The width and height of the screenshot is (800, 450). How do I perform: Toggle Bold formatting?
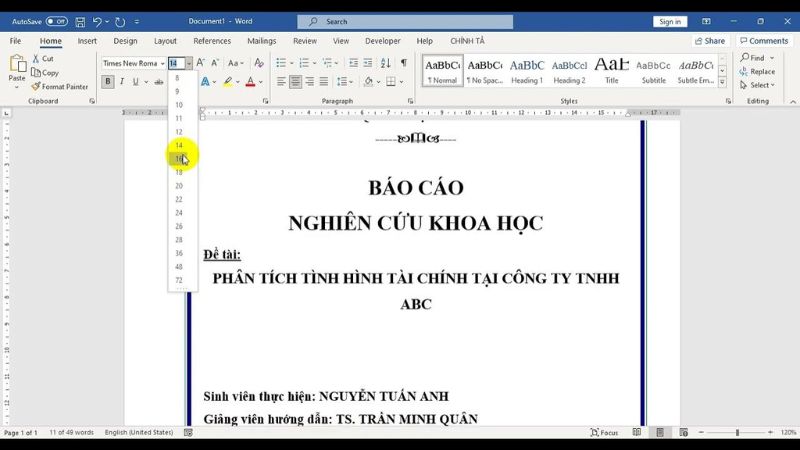pos(108,82)
